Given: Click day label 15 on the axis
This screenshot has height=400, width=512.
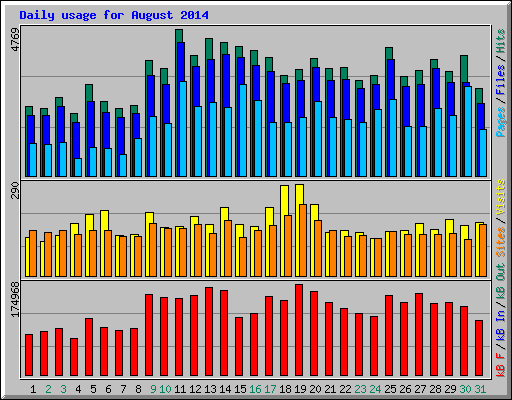Looking at the screenshot, I should (240, 389).
